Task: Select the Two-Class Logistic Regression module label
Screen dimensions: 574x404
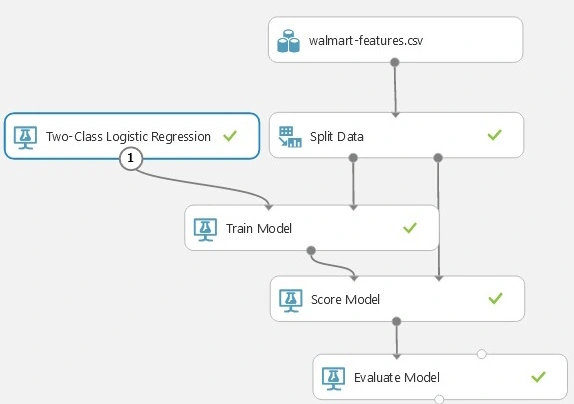Action: [x=128, y=136]
